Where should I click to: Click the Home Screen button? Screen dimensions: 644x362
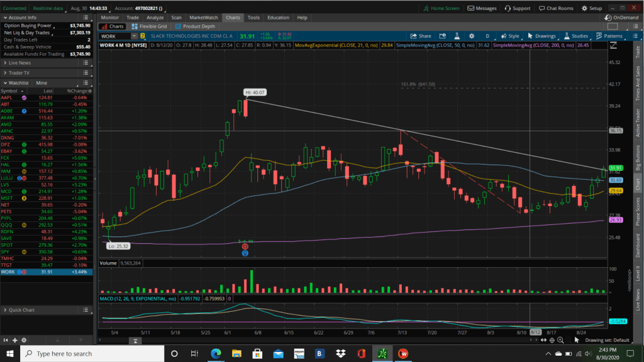coord(441,8)
